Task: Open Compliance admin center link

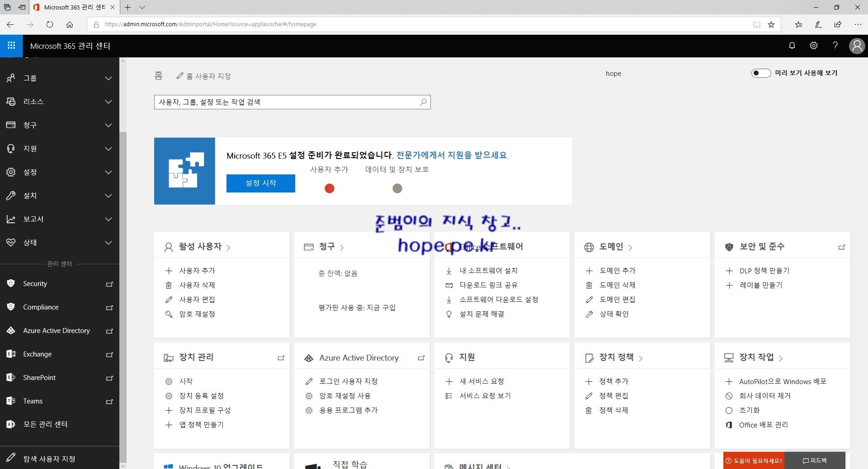Action: pyautogui.click(x=60, y=307)
